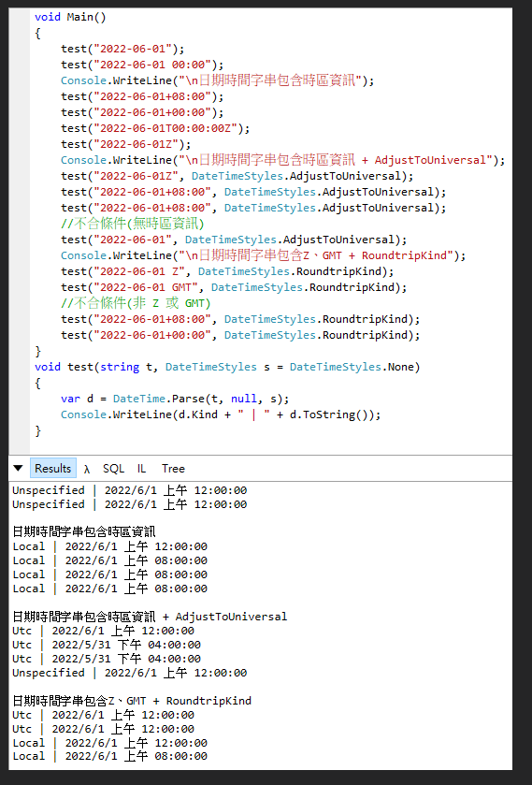Switch to the SQL tab
The width and height of the screenshot is (532, 785).
(114, 469)
